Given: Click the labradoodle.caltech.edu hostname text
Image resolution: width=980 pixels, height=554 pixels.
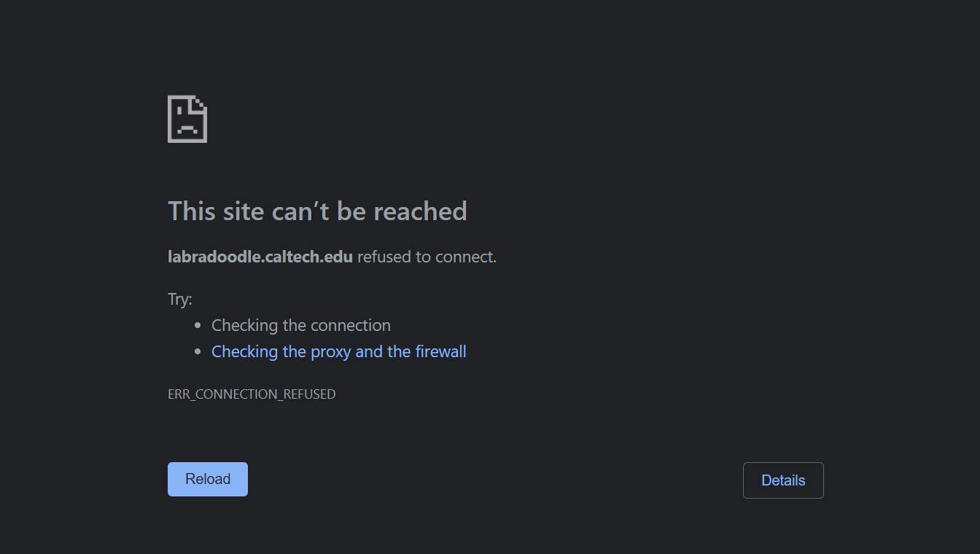Looking at the screenshot, I should 260,257.
